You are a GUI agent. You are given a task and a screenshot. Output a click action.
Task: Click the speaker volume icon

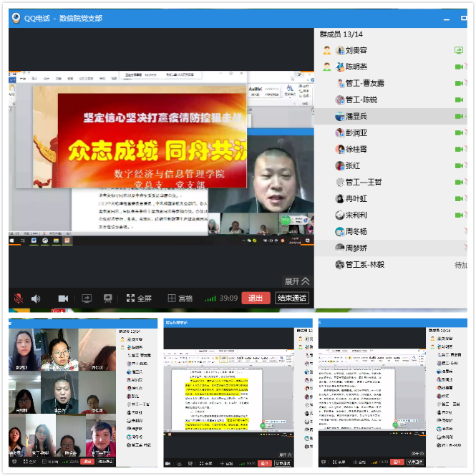(36, 298)
